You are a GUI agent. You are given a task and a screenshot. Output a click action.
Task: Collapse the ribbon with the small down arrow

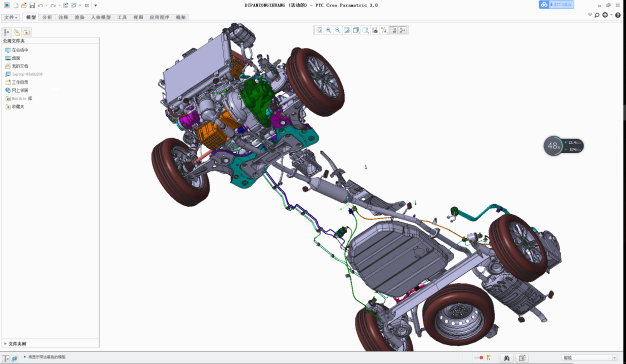pyautogui.click(x=590, y=15)
